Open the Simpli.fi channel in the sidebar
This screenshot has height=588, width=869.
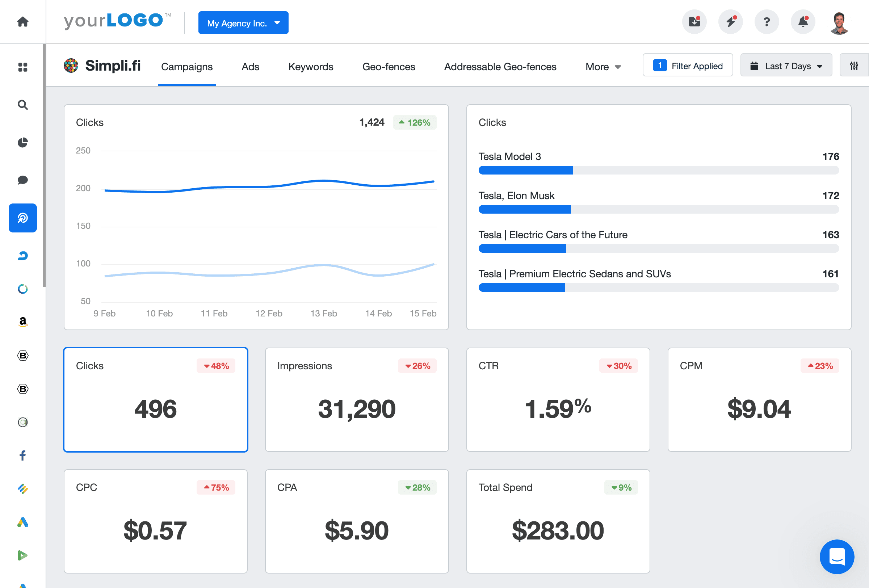point(22,218)
